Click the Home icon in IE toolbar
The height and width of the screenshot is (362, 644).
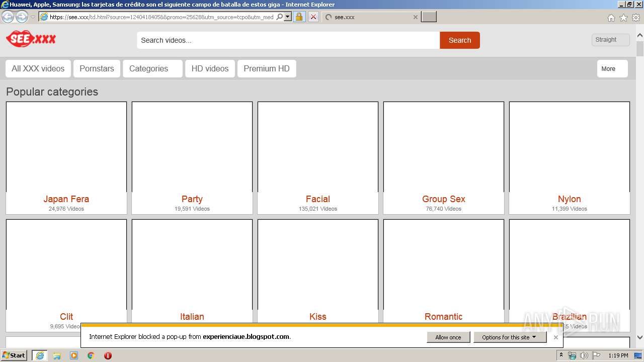(611, 18)
